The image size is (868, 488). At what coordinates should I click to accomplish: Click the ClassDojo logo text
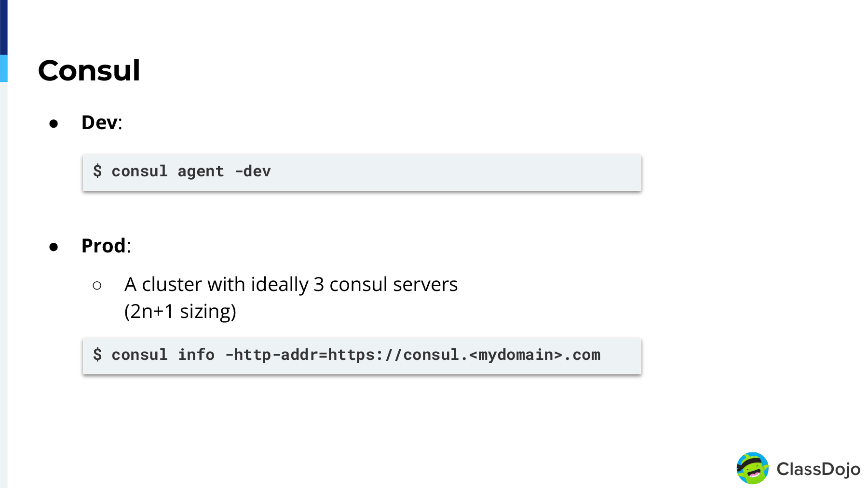[818, 469]
